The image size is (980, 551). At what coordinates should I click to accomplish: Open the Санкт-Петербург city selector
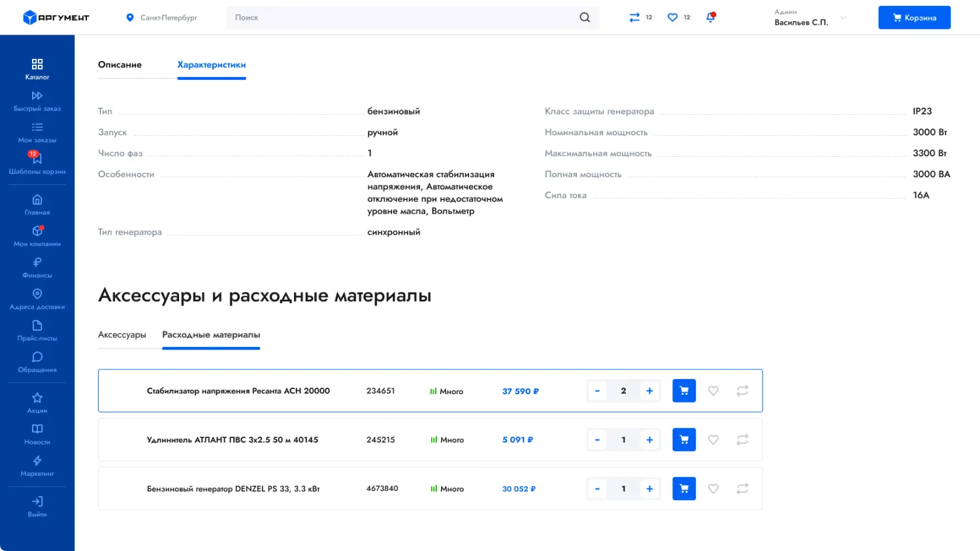coord(162,18)
